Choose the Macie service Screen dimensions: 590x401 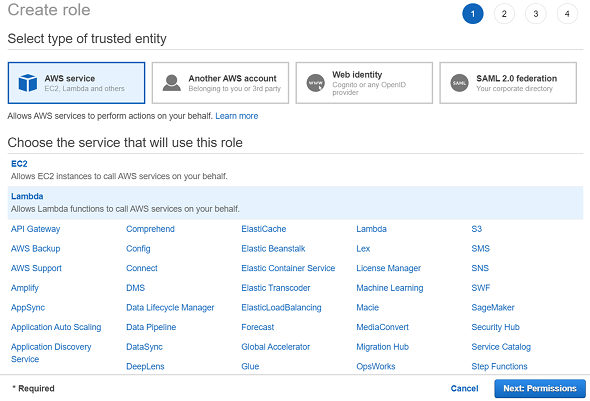[x=368, y=307]
